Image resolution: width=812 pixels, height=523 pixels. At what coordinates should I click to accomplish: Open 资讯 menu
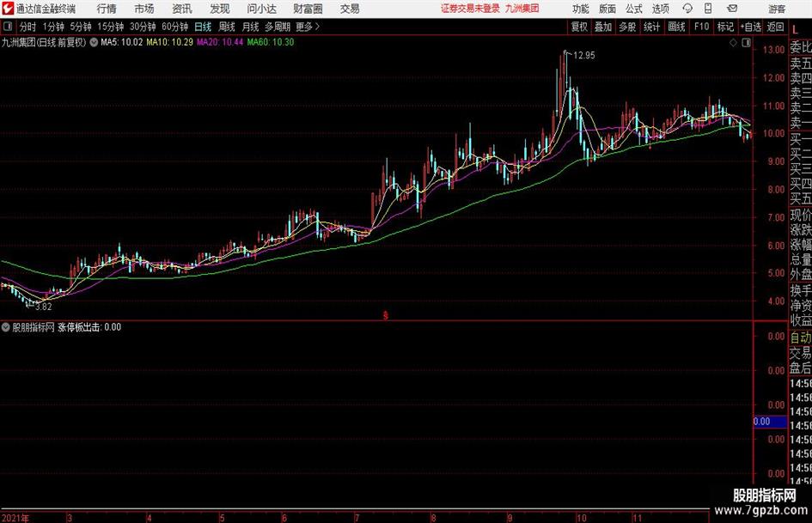[x=182, y=9]
